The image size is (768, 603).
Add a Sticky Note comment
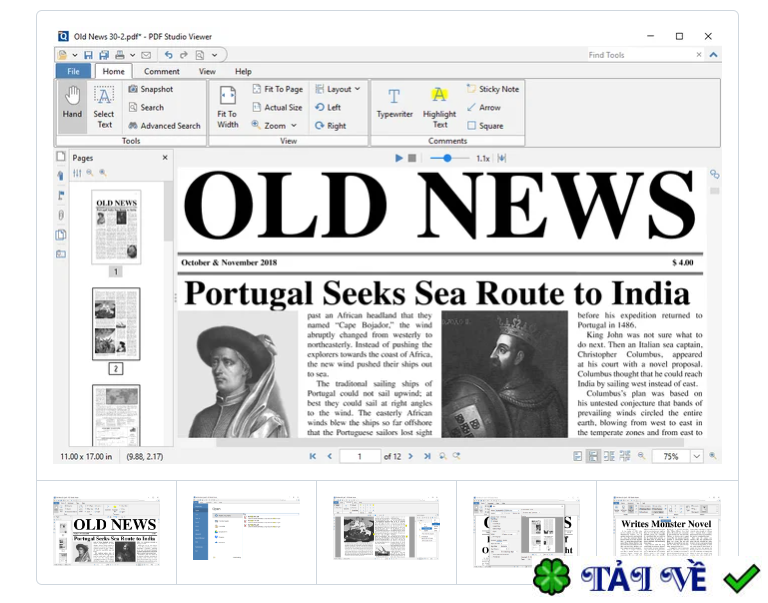point(493,89)
